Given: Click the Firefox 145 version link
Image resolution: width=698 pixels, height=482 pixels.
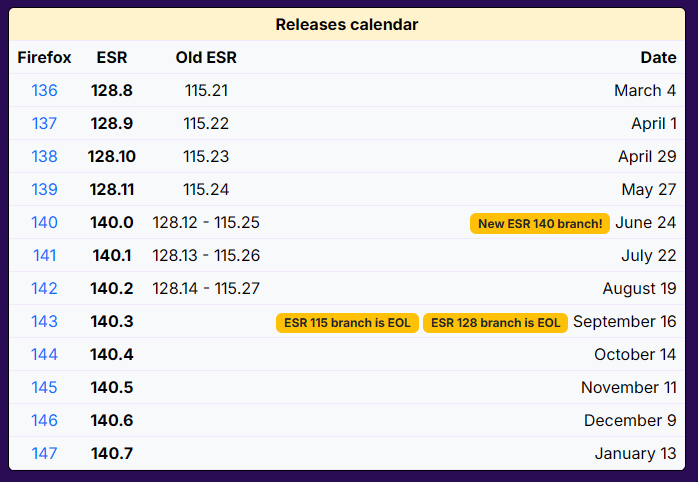Looking at the screenshot, I should 44,388.
